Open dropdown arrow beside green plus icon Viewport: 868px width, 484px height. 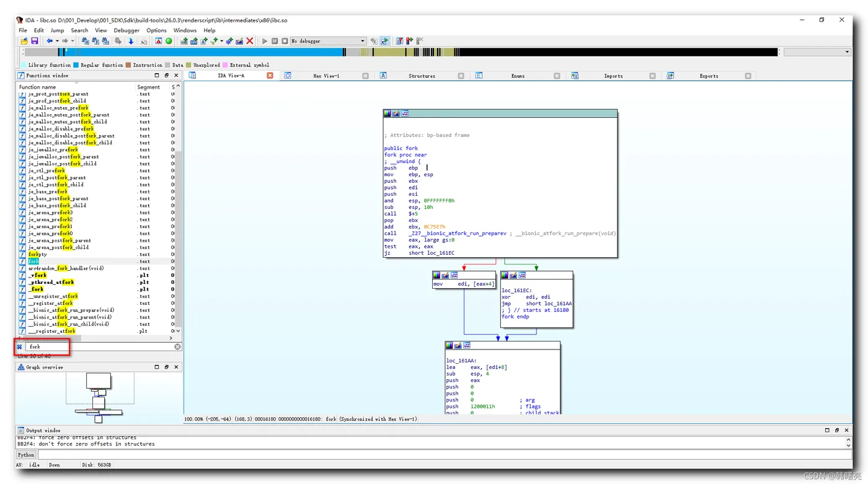point(221,41)
